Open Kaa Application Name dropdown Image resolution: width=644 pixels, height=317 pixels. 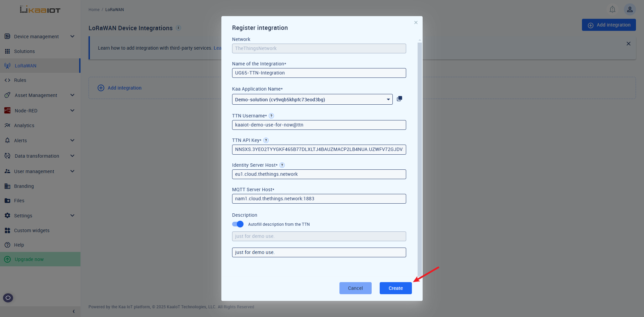tap(312, 99)
